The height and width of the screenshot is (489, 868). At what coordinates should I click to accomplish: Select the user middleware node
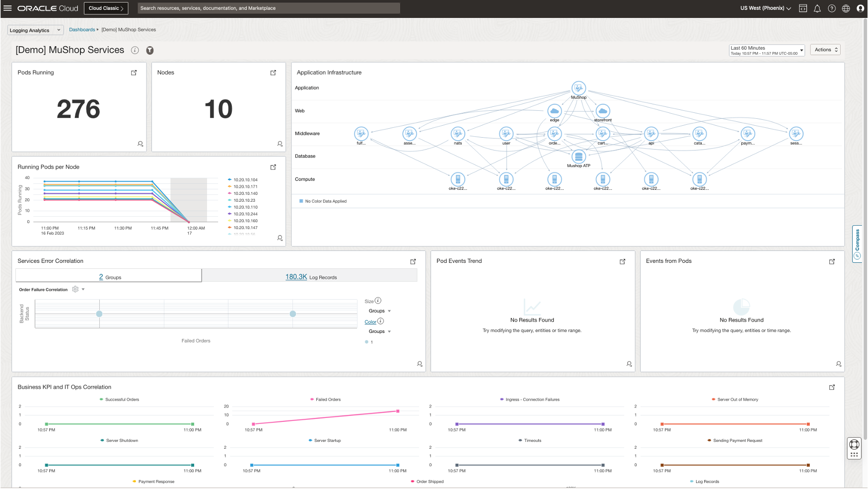point(506,134)
